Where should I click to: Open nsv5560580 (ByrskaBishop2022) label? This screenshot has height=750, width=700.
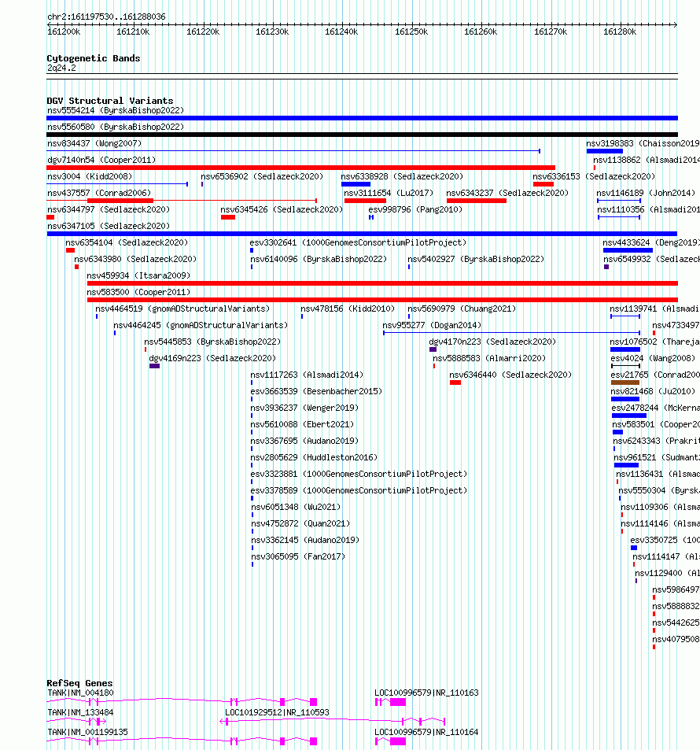(116, 127)
